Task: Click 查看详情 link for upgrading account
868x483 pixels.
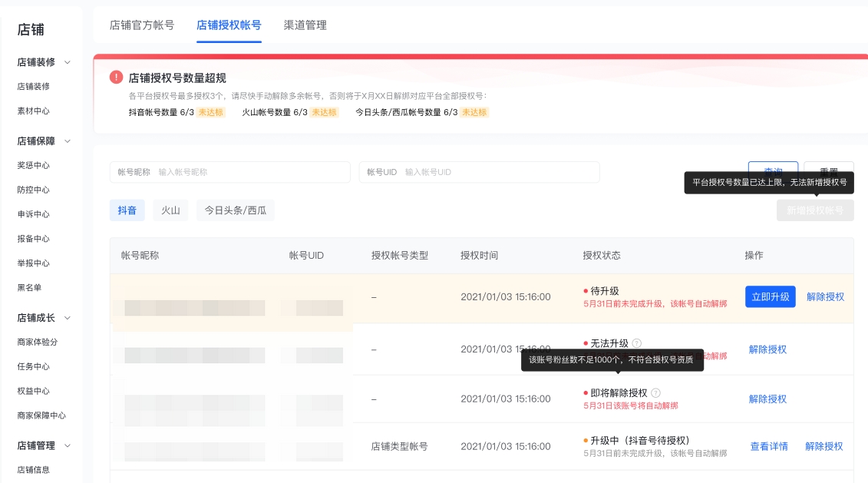Action: [768, 446]
